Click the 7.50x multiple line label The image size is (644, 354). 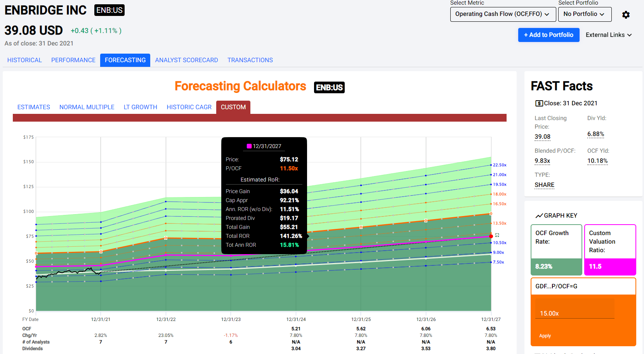coord(498,262)
